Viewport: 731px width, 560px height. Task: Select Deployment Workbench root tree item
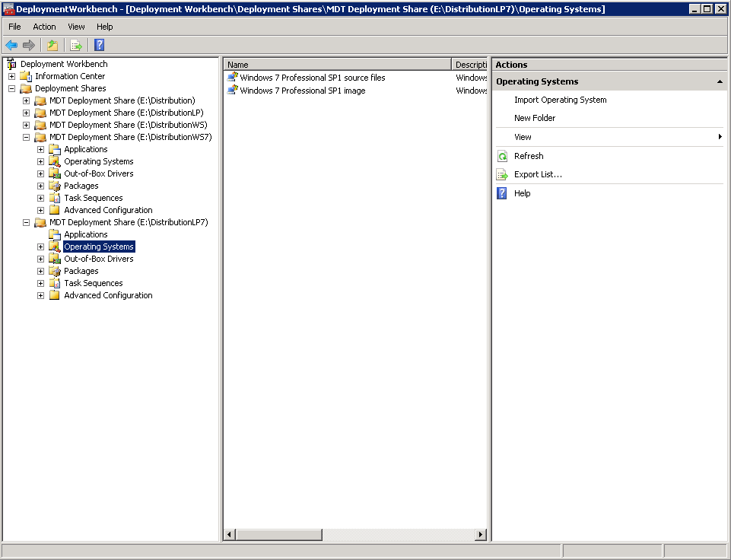(x=64, y=64)
